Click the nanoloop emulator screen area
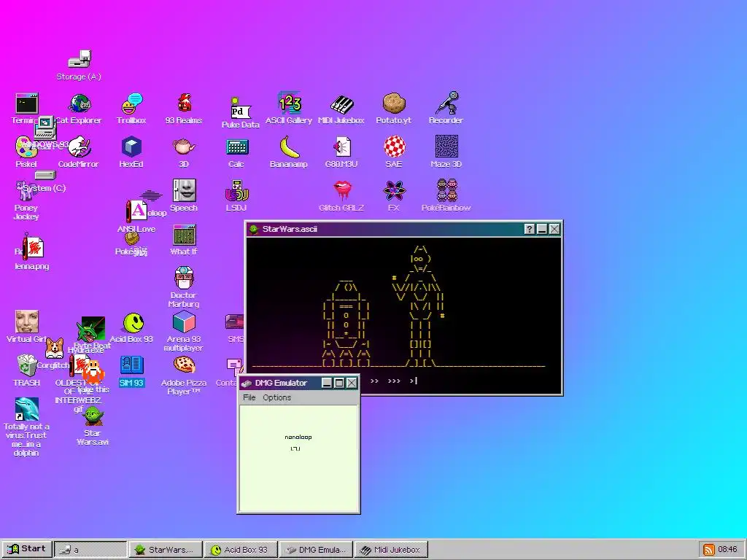The image size is (747, 560). click(298, 458)
